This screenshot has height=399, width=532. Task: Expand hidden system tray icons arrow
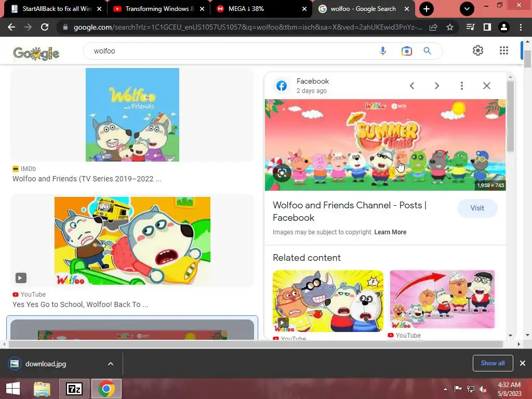tap(445, 389)
